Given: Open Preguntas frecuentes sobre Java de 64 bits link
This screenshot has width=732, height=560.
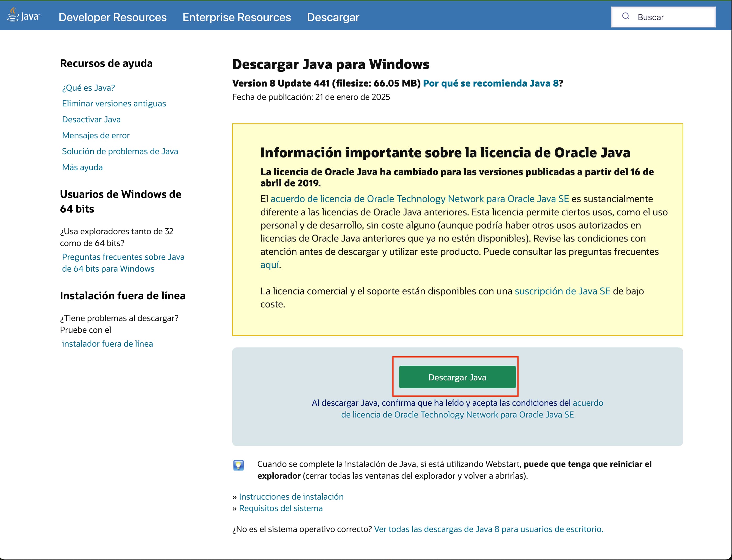Looking at the screenshot, I should point(123,263).
